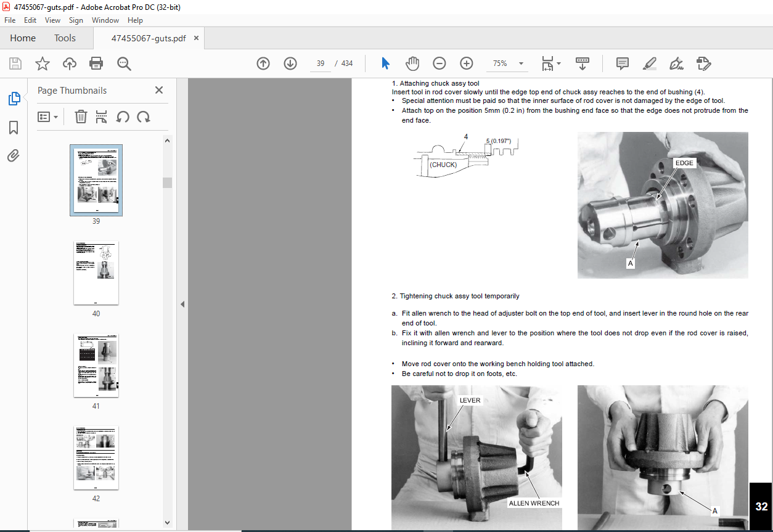The width and height of the screenshot is (773, 532).
Task: Open the Edit menu
Action: pos(30,20)
